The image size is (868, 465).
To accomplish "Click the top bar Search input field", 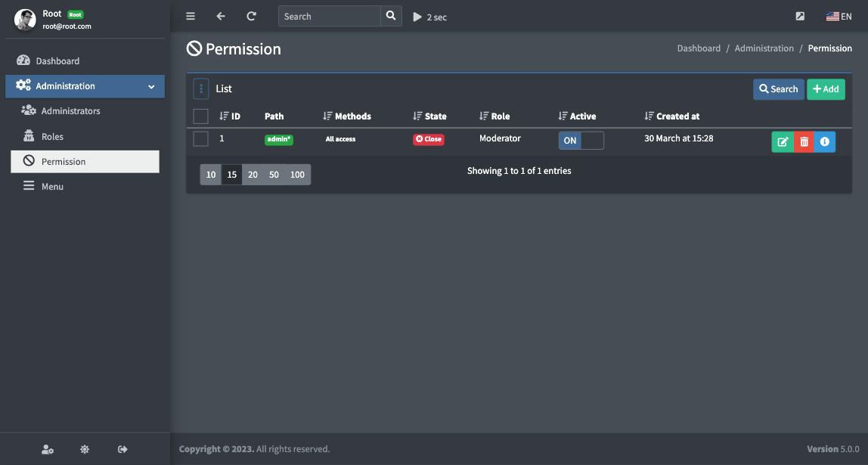I will 329,16.
